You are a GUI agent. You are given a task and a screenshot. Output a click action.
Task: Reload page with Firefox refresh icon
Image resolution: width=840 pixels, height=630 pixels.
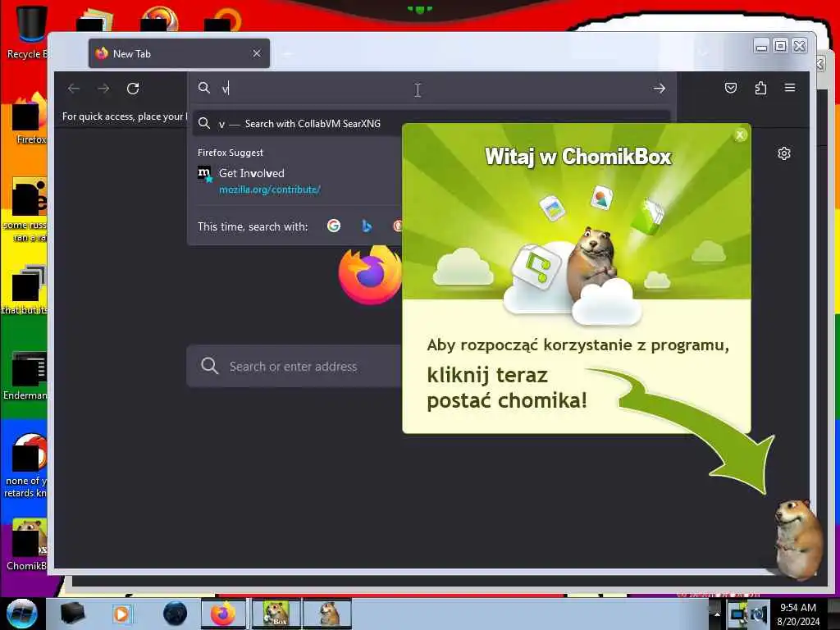pyautogui.click(x=133, y=89)
